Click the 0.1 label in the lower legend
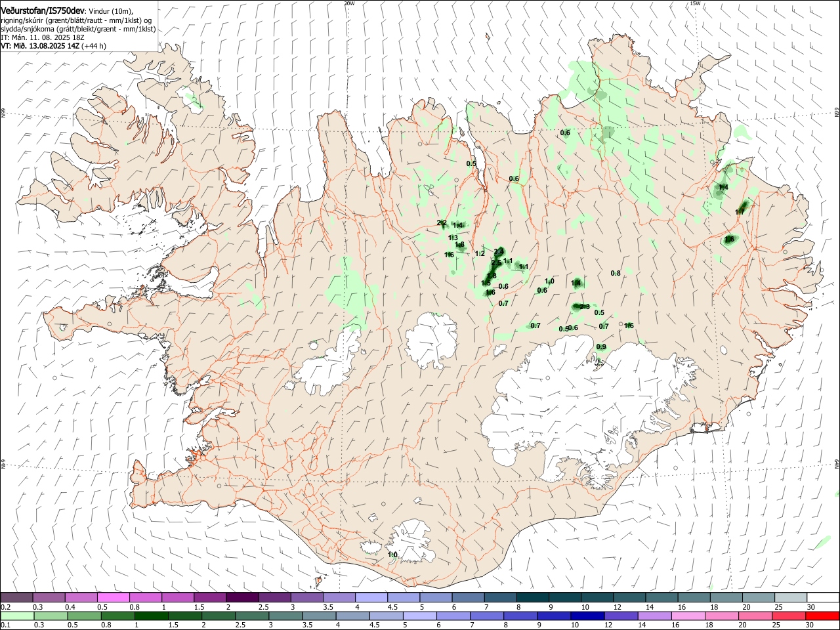The width and height of the screenshot is (840, 630). (x=6, y=625)
